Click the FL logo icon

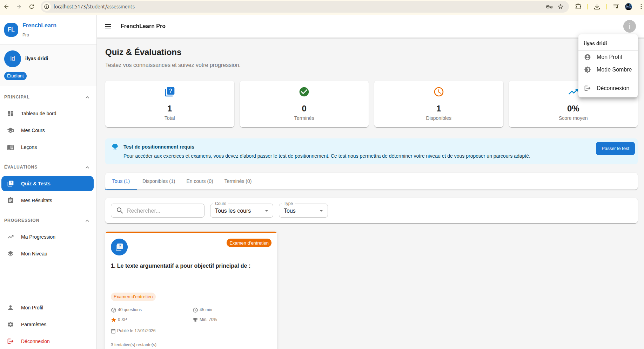click(x=11, y=30)
